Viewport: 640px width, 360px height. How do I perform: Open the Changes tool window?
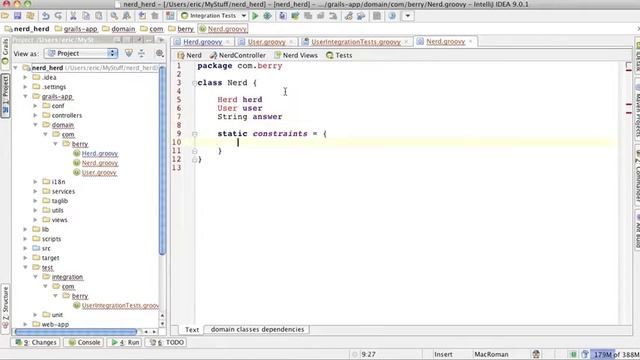click(x=36, y=342)
